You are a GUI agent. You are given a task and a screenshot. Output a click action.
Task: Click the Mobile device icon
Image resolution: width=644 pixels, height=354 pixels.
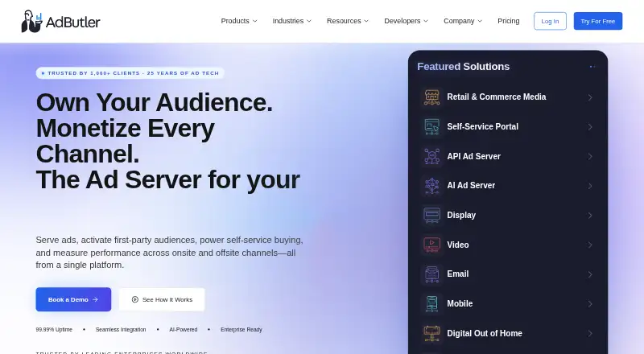click(431, 304)
